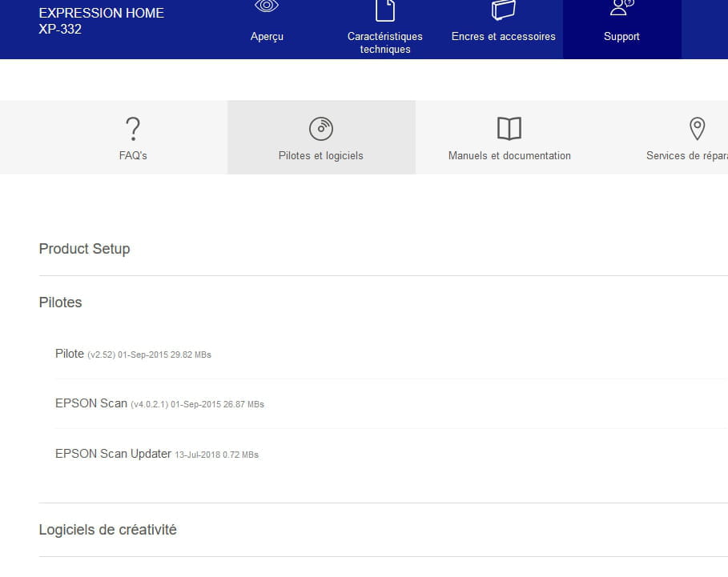
Task: Click the eye icon above Aperçu
Action: [267, 6]
